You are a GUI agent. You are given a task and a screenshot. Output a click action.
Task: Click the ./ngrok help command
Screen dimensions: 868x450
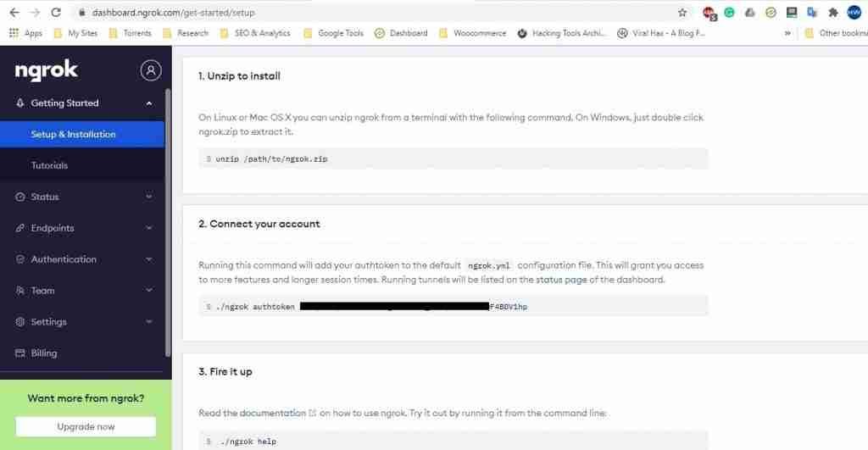point(248,442)
